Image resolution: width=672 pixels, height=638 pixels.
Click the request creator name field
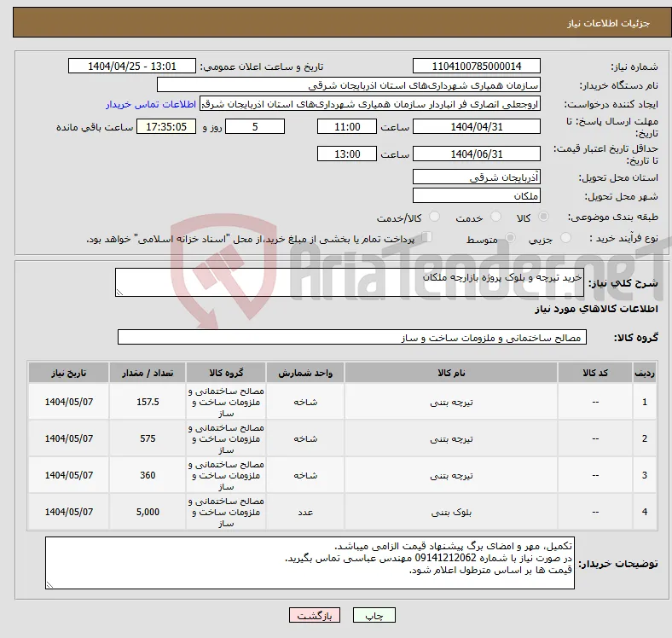[370, 104]
